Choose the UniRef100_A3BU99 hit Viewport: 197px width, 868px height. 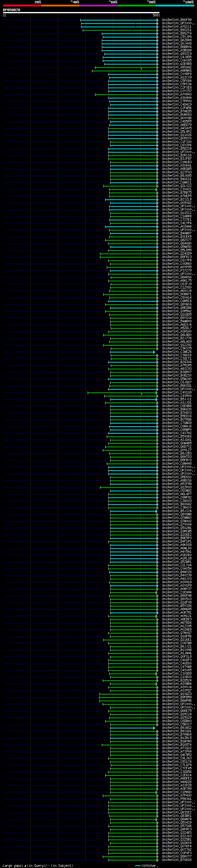coord(177,50)
